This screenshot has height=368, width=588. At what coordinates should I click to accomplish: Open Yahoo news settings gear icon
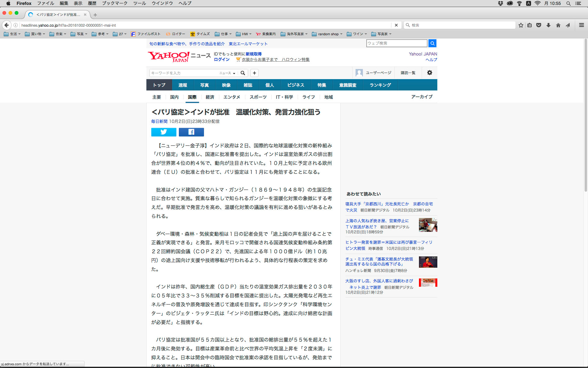430,73
